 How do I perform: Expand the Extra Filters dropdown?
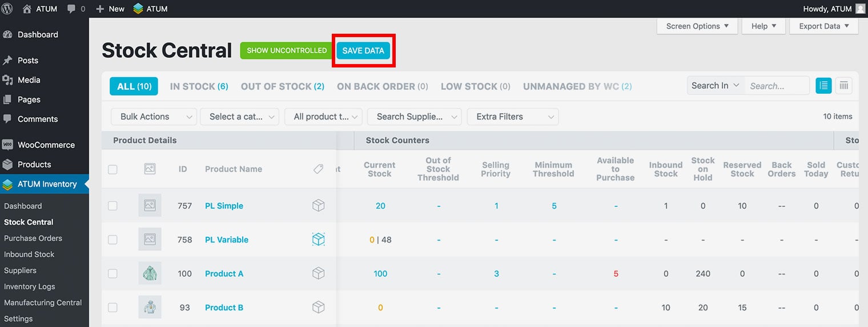(512, 117)
